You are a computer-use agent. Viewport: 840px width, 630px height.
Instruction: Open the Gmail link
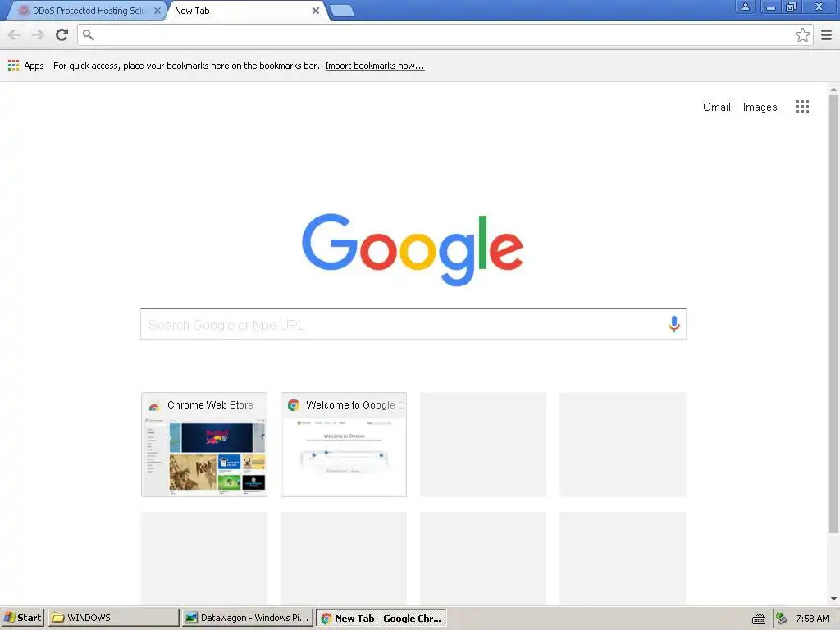coord(716,107)
